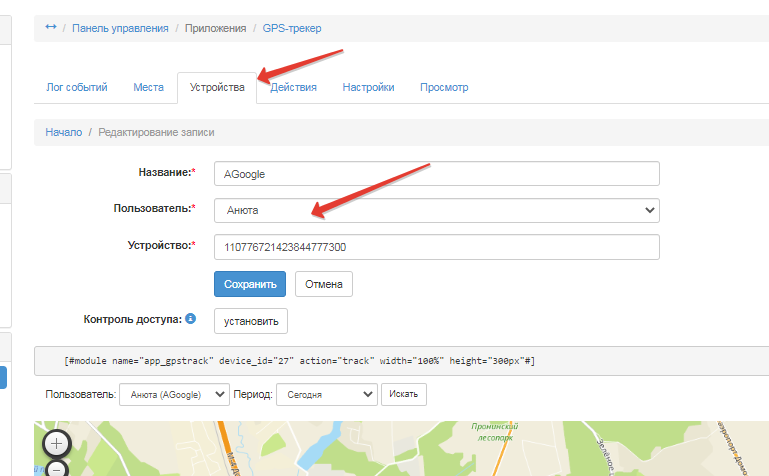Switch to the Места tab

coord(149,87)
